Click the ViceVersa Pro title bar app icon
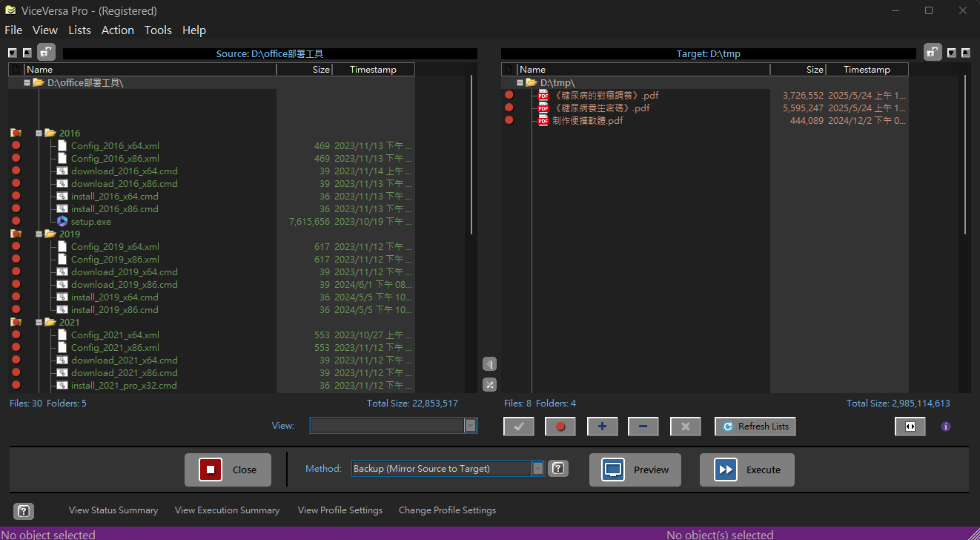Image resolution: width=980 pixels, height=540 pixels. coord(10,11)
